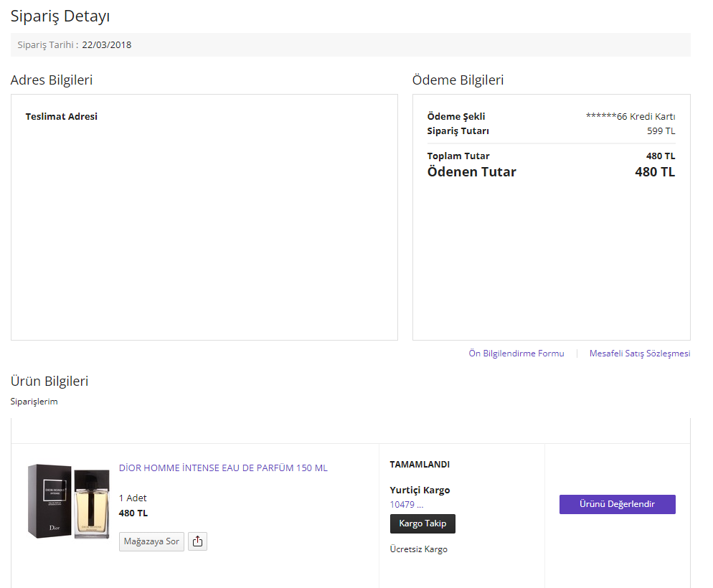Screen dimensions: 713x588
Task: Click the Ücretsiz Kargo text
Action: point(418,549)
